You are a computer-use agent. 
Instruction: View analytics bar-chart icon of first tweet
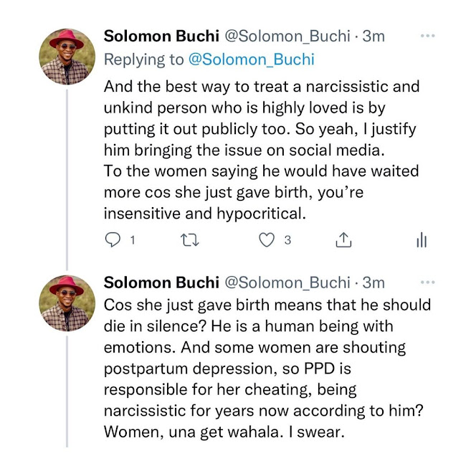(422, 242)
